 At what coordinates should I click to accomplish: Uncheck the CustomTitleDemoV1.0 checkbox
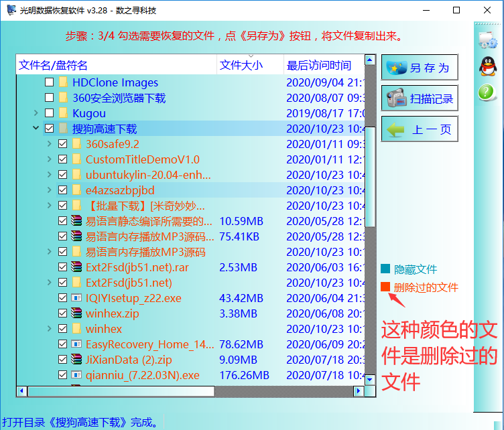click(63, 159)
